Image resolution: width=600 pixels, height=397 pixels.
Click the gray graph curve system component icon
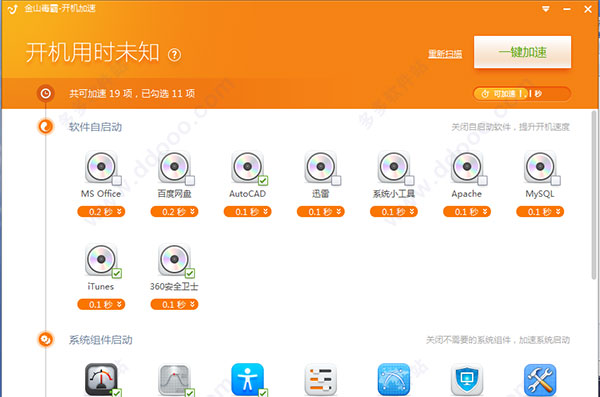click(x=174, y=379)
